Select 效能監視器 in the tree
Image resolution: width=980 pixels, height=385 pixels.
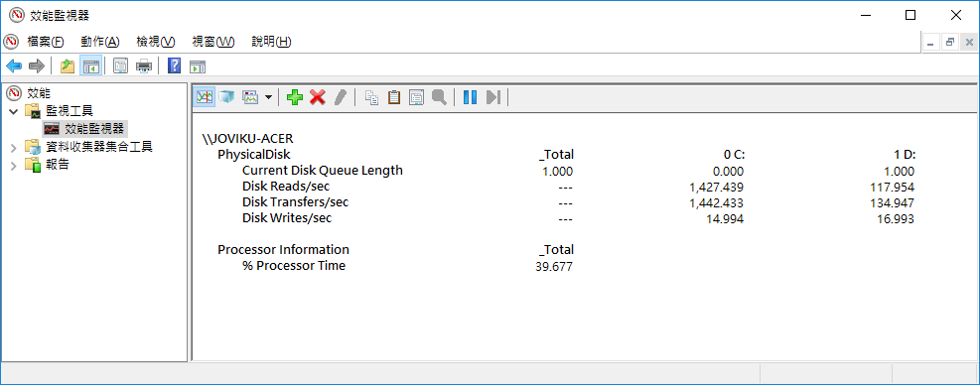click(95, 129)
